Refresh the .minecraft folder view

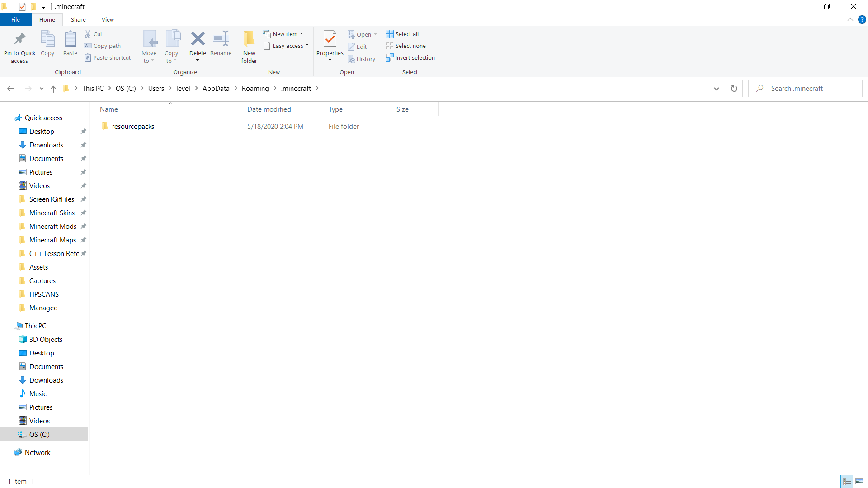[x=734, y=89]
